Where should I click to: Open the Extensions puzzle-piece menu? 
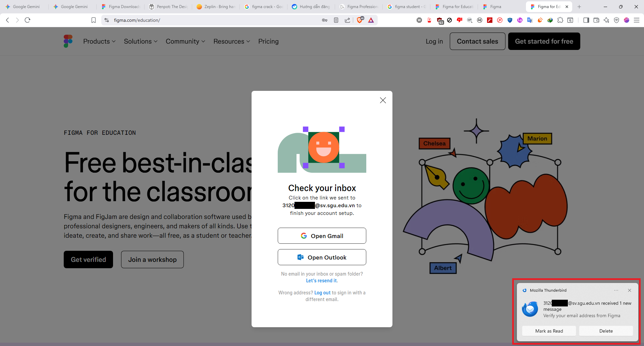coord(560,20)
